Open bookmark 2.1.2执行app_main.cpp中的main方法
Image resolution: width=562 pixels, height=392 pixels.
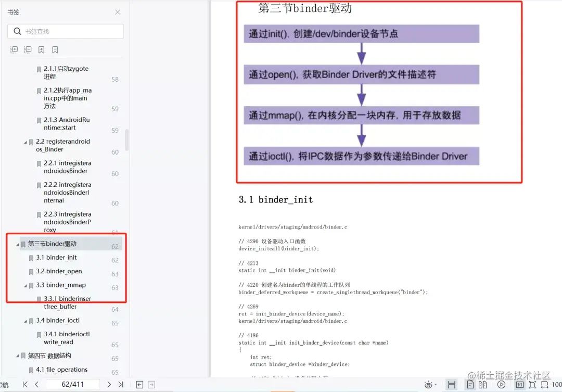tap(67, 98)
